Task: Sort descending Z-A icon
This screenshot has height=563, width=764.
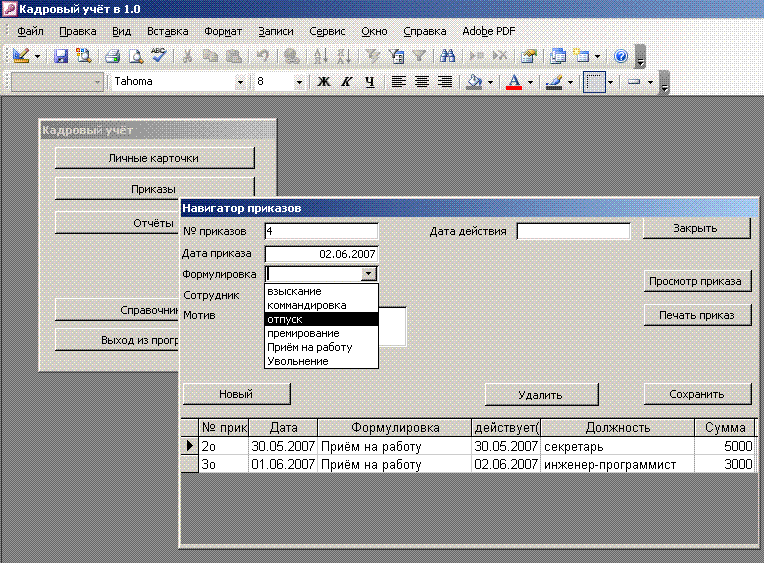Action: click(x=344, y=56)
